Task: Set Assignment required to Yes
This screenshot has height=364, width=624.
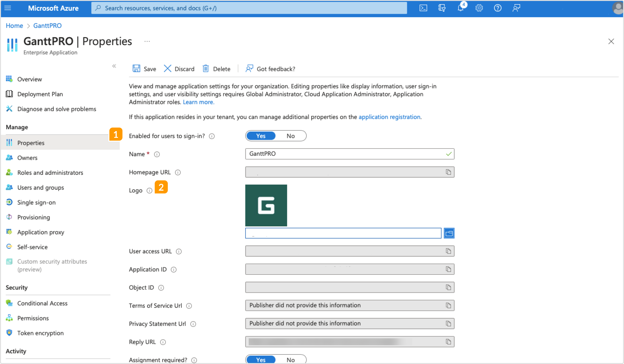Action: click(261, 360)
